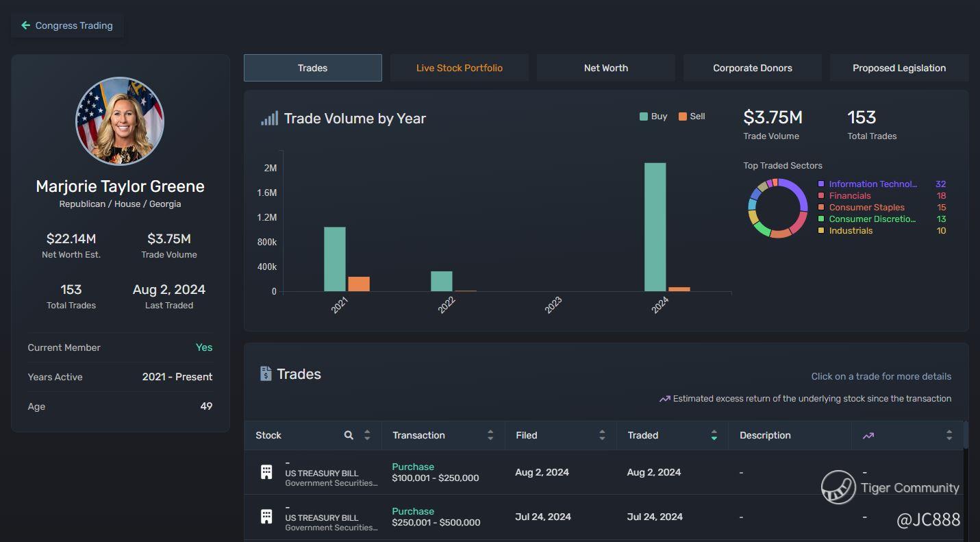Sort table by Transaction column arrows

pos(490,435)
